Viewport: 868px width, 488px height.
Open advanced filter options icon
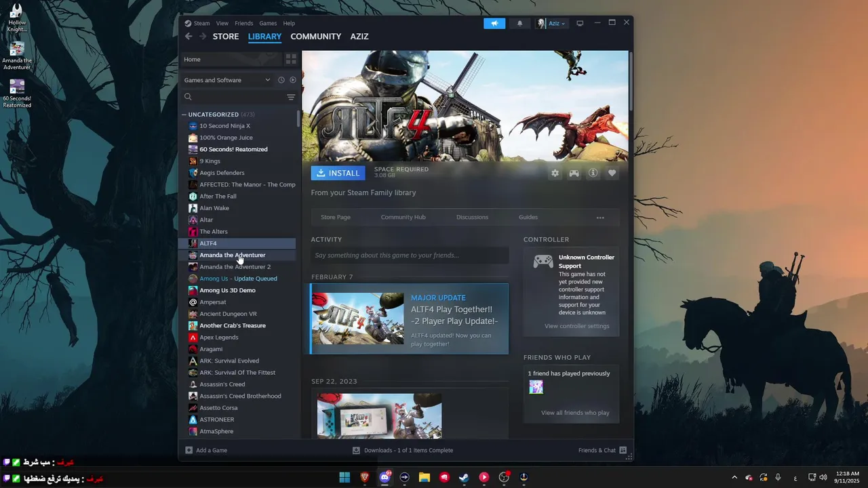click(x=291, y=97)
